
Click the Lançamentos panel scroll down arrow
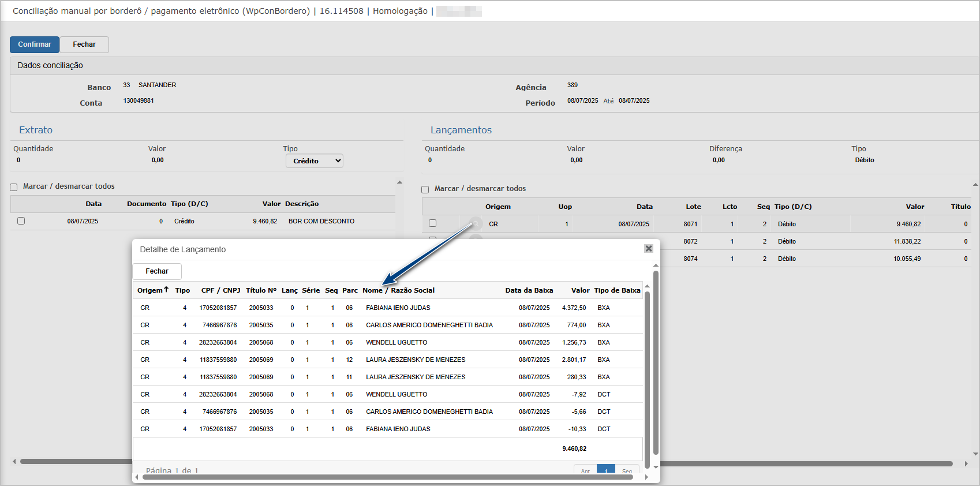975,454
